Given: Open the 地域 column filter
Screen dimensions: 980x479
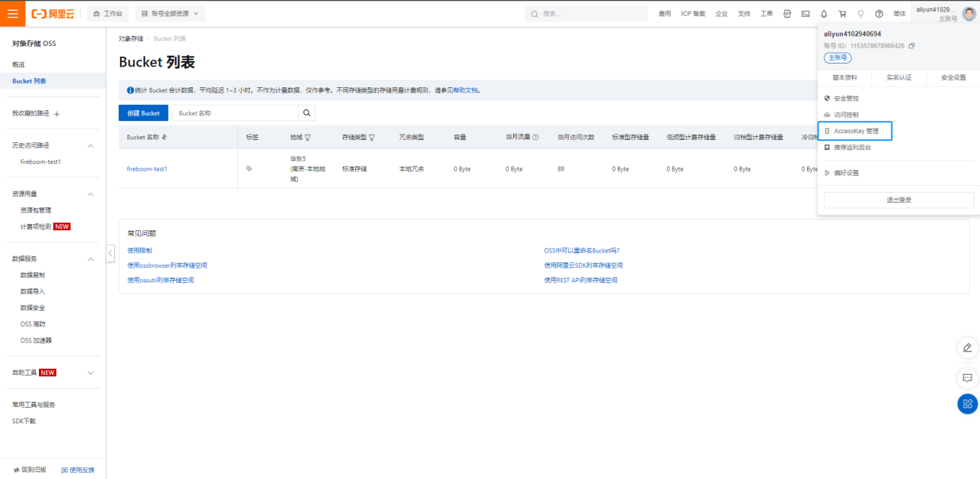Looking at the screenshot, I should click(307, 138).
